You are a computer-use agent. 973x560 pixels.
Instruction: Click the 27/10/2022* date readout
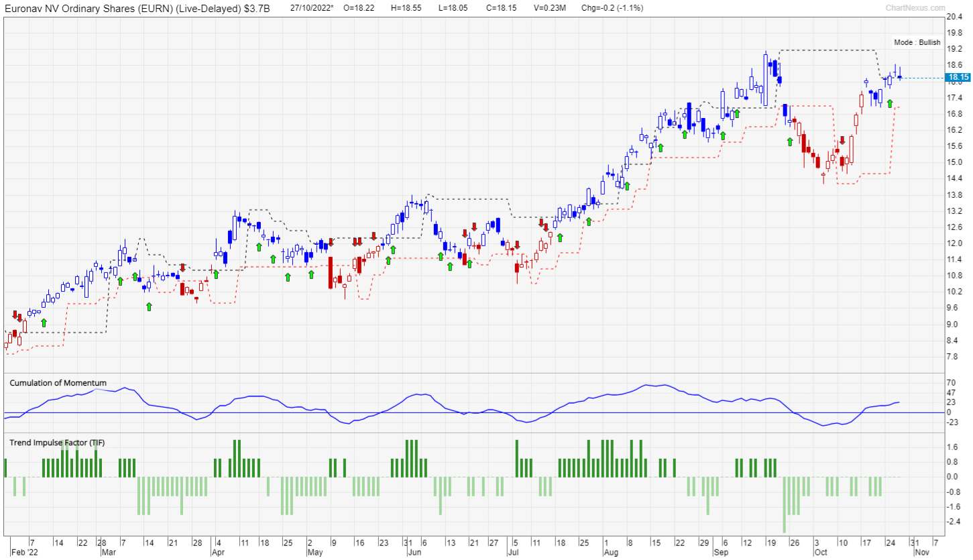click(x=312, y=8)
